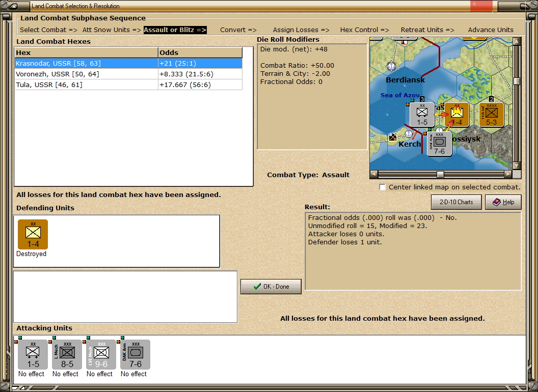538x392 pixels.
Task: Click the crossed-tools resource icon near Kerch
Action: tap(393, 137)
